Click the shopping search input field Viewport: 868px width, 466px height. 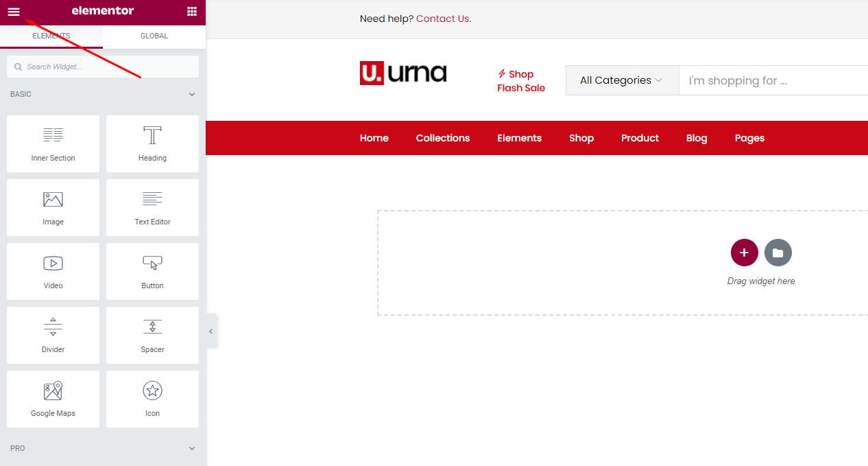(x=773, y=80)
